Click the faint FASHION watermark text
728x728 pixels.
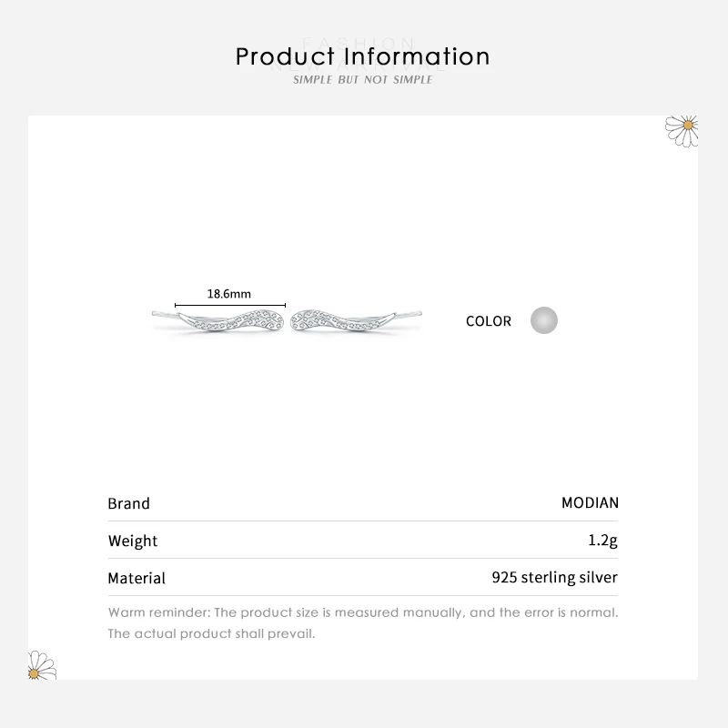click(x=358, y=42)
